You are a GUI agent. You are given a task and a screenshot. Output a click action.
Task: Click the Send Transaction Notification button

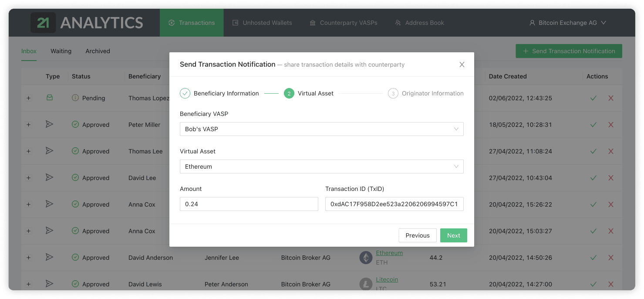(569, 51)
